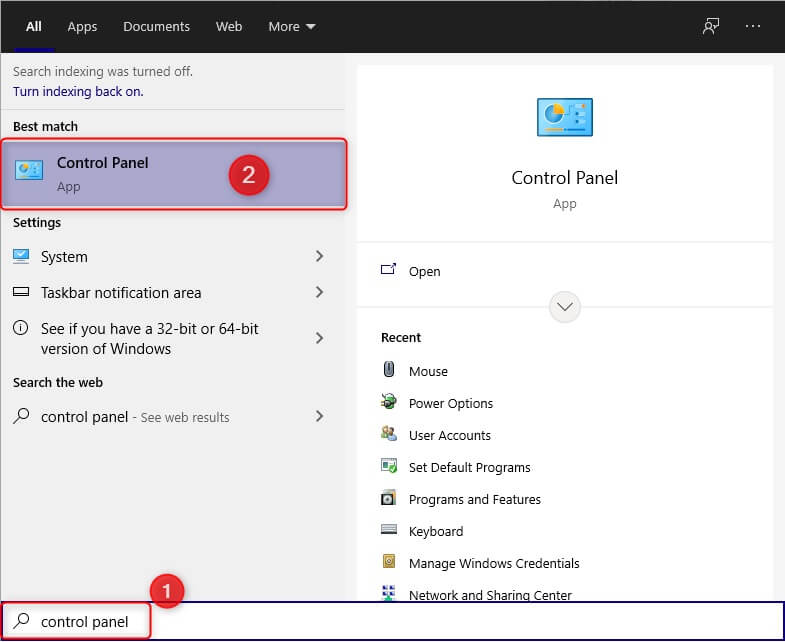785x642 pixels.
Task: Click the web search magnifier icon
Action: 21,416
